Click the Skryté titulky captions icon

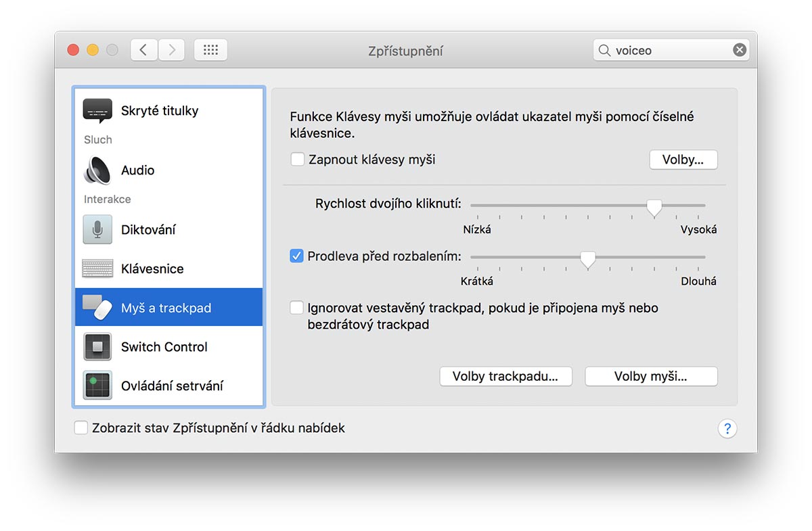pyautogui.click(x=97, y=111)
